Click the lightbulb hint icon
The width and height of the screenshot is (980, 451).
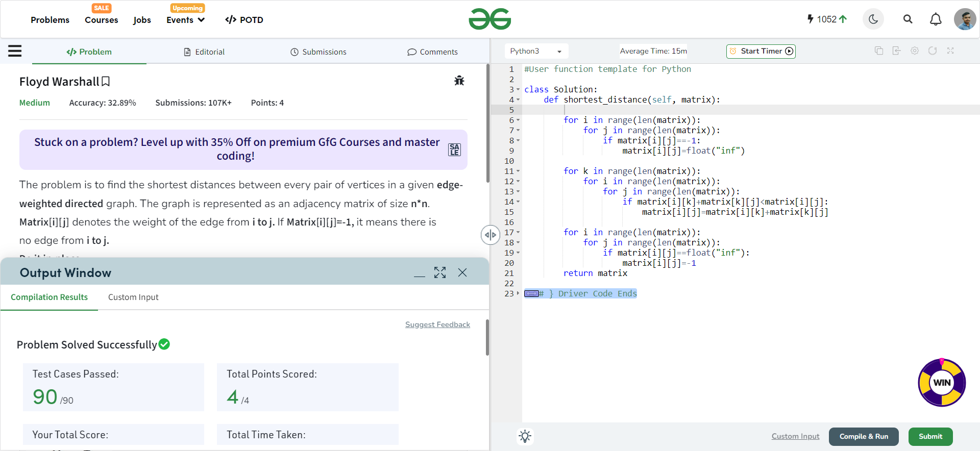pos(525,436)
